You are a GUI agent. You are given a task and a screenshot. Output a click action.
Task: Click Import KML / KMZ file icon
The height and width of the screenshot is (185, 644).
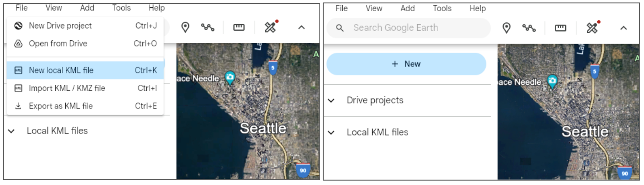(x=18, y=88)
